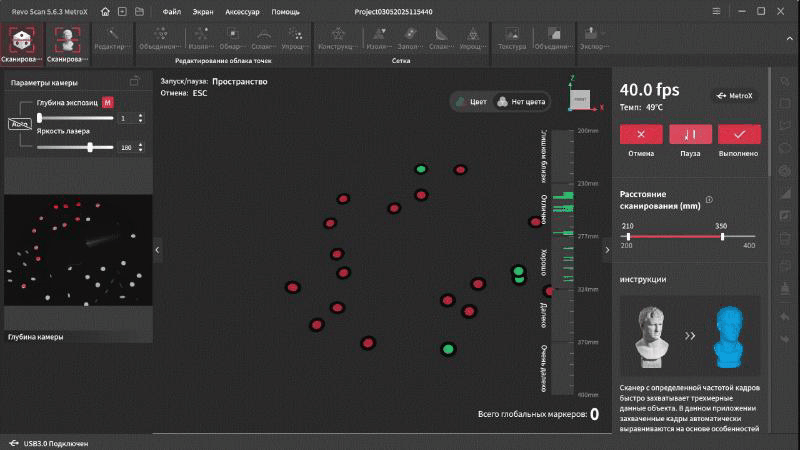The image size is (800, 450).
Task: Select the first Сканирова scan mode icon
Action: pyautogui.click(x=21, y=40)
